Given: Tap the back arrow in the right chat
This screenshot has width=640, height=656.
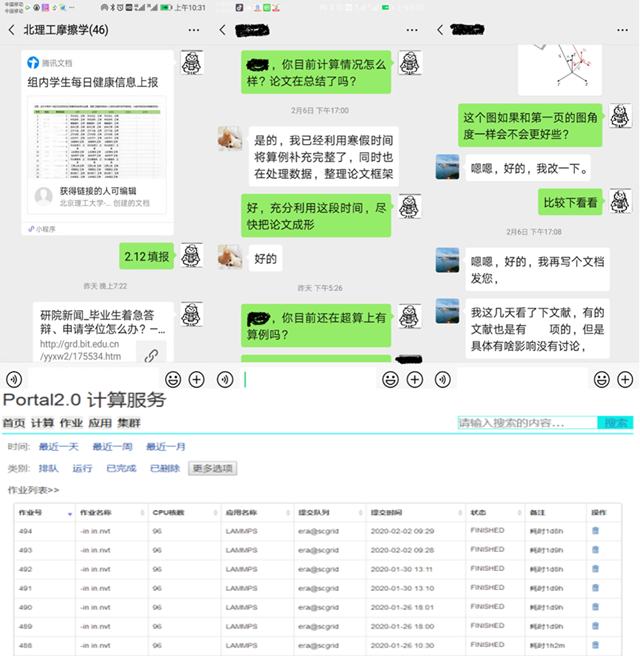Looking at the screenshot, I should pyautogui.click(x=441, y=31).
